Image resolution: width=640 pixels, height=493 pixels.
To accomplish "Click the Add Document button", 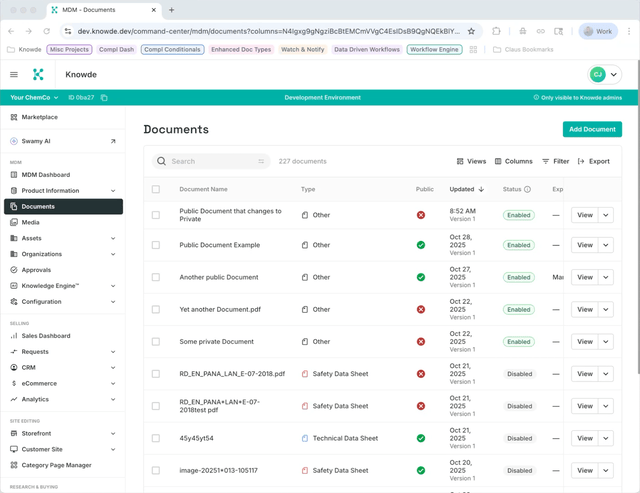I will [592, 129].
